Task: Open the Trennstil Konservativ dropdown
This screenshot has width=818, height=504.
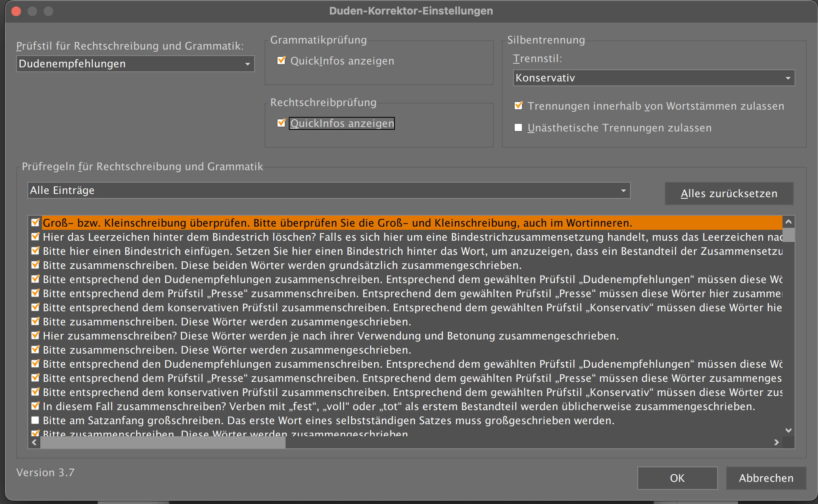Action: pos(654,78)
